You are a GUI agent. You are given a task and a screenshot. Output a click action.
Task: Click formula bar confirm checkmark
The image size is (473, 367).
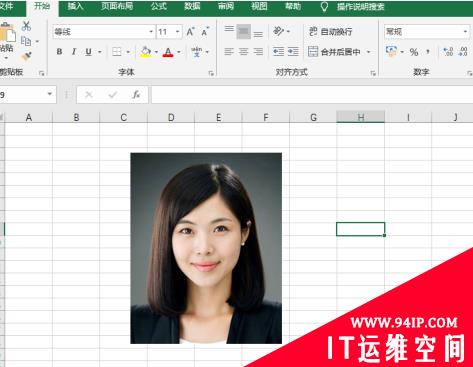(x=112, y=95)
